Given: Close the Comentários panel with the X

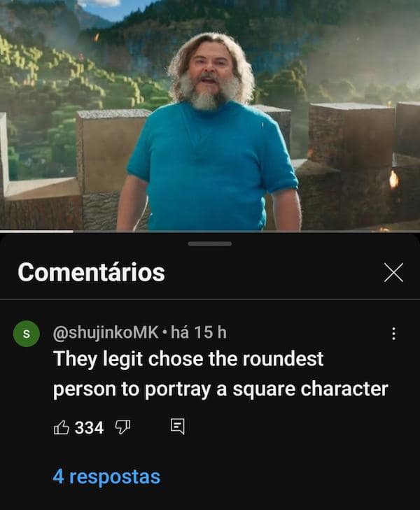Looking at the screenshot, I should point(393,272).
